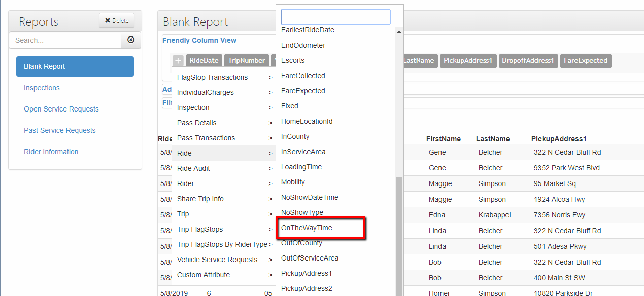Expand the Pass Details submenu

pos(224,123)
